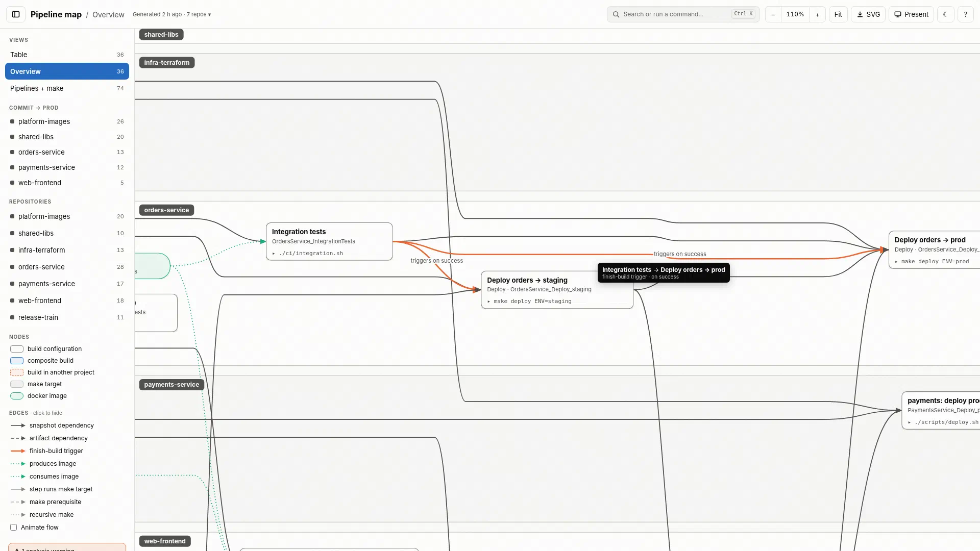Open the payments: deploy prod node
The height and width of the screenshot is (551, 980).
coord(941,411)
